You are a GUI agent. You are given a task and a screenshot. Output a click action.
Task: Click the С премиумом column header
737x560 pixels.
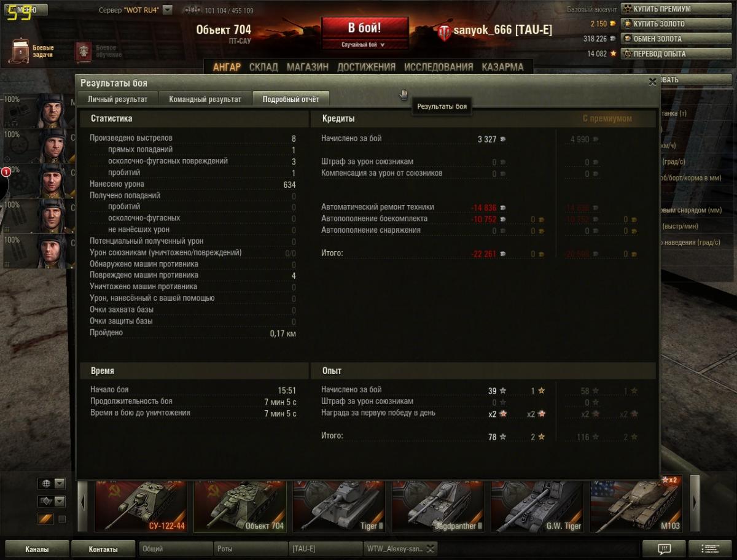[x=607, y=119]
